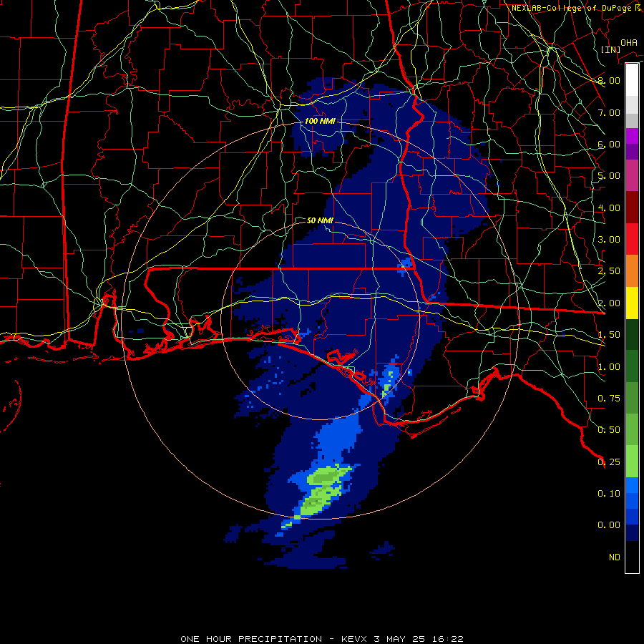This screenshot has width=644, height=644.
Task: Click the dark maroon legend swatch
Action: [632, 208]
